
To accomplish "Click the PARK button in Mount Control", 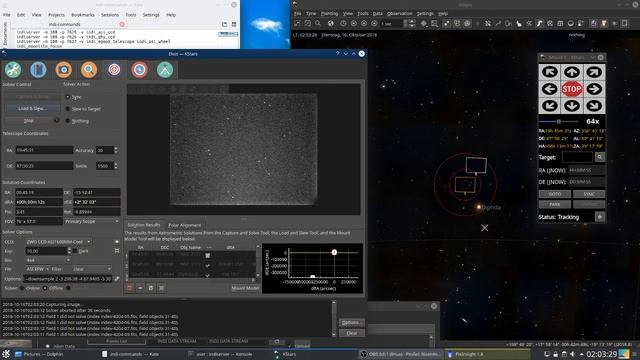I will pos(555,204).
